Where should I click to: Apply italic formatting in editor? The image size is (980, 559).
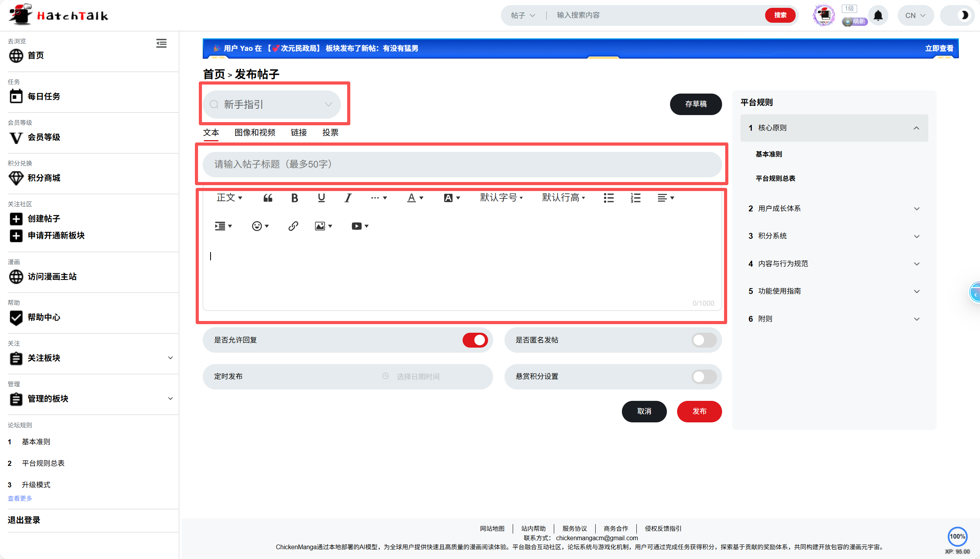348,198
